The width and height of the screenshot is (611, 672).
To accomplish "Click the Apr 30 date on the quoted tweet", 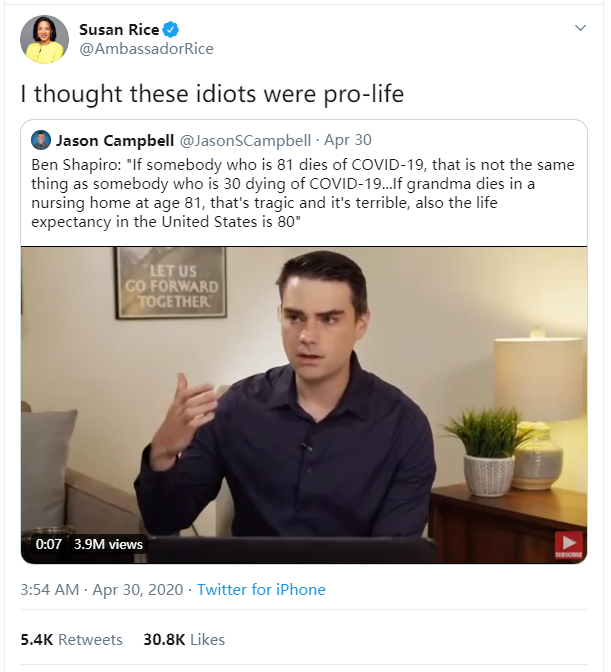I will tap(351, 141).
